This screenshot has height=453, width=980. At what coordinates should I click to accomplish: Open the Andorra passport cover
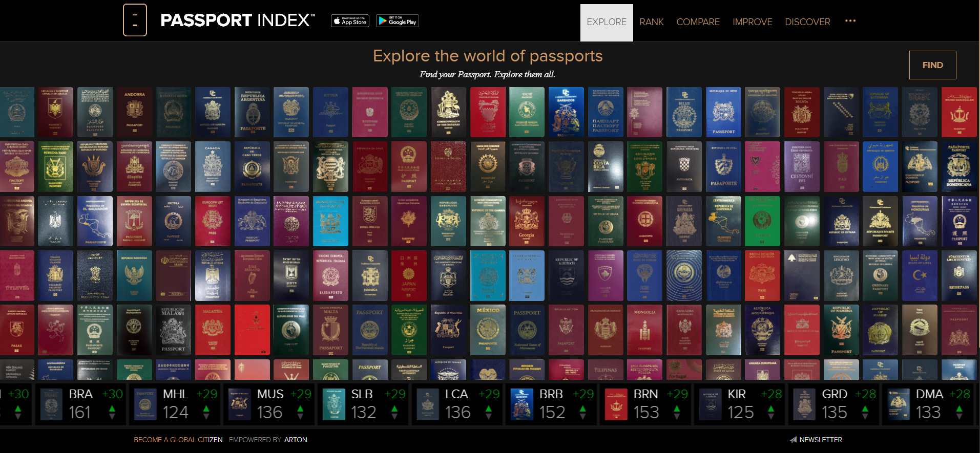[x=134, y=112]
